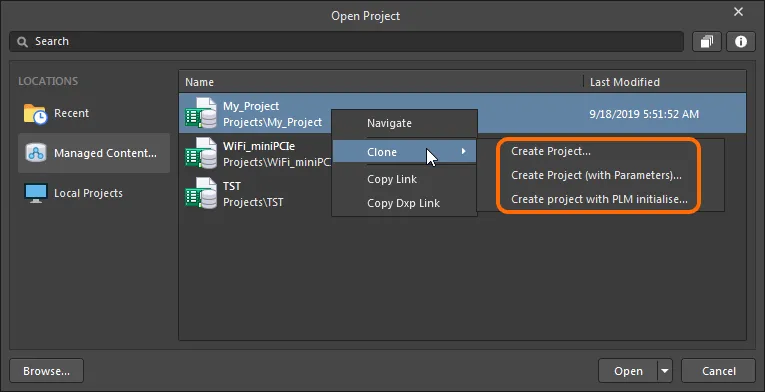Viewport: 765px width, 392px height.
Task: Toggle the stacked windows view icon
Action: (x=707, y=42)
